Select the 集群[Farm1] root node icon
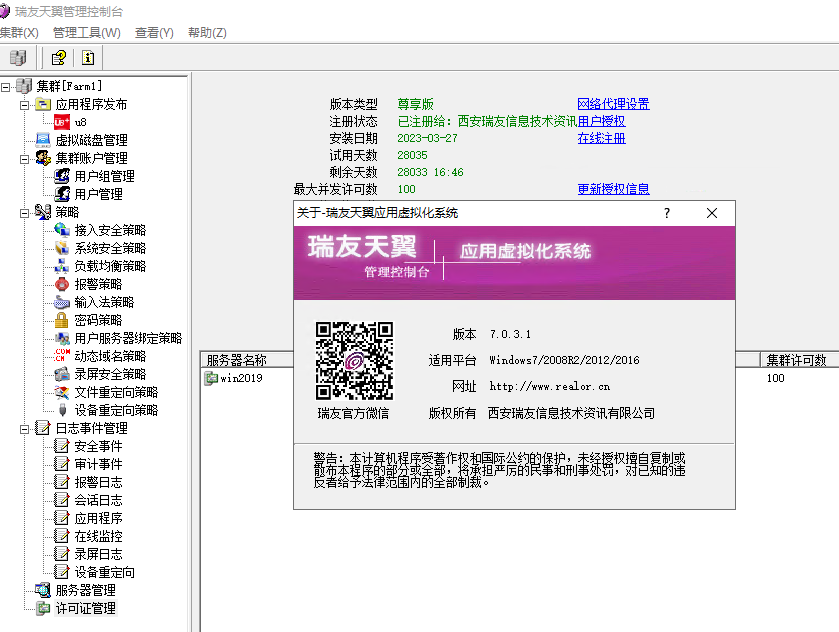 24,86
